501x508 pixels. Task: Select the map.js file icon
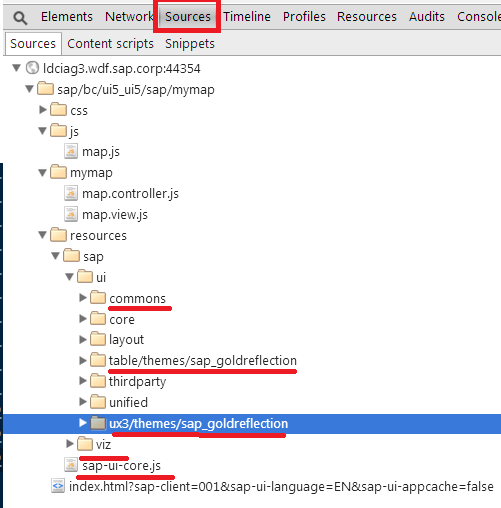[71, 151]
